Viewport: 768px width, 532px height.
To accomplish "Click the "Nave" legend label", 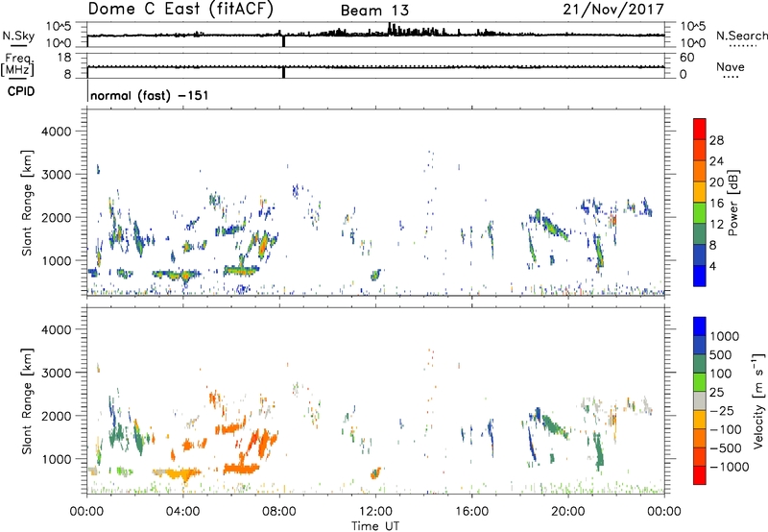I will (730, 66).
